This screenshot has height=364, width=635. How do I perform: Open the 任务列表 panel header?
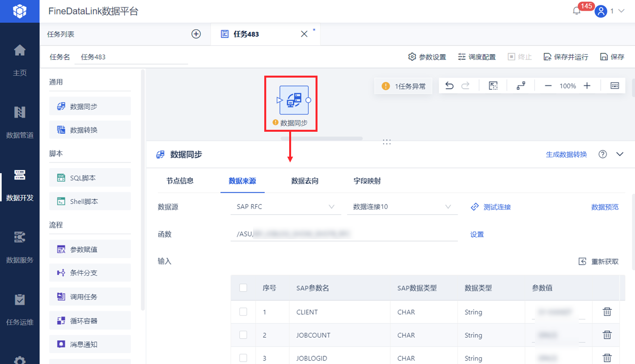(x=61, y=34)
